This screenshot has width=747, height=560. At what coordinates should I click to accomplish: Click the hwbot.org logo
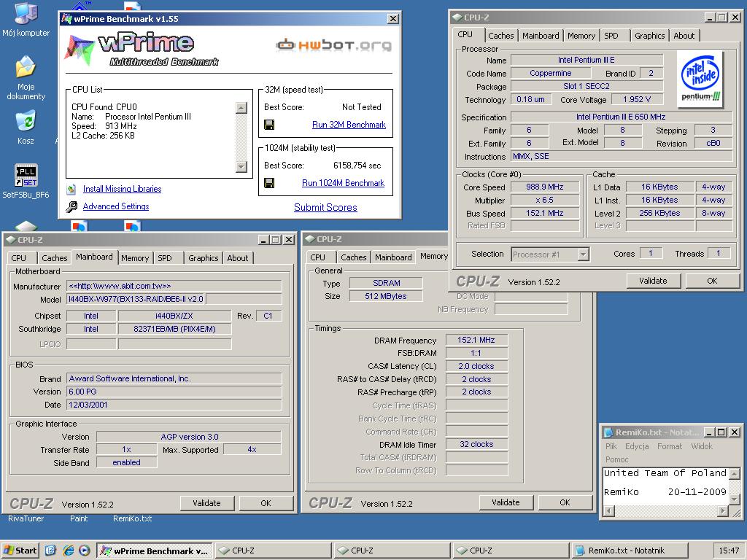point(333,45)
